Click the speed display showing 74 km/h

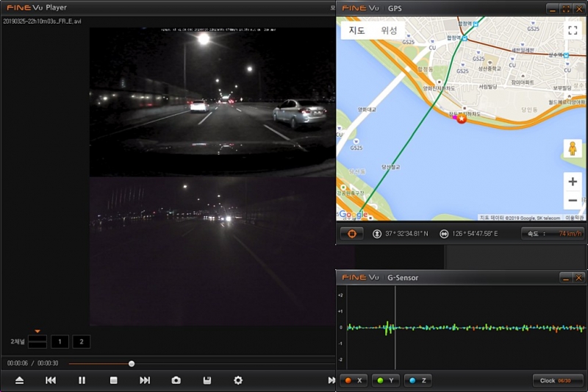[553, 234]
